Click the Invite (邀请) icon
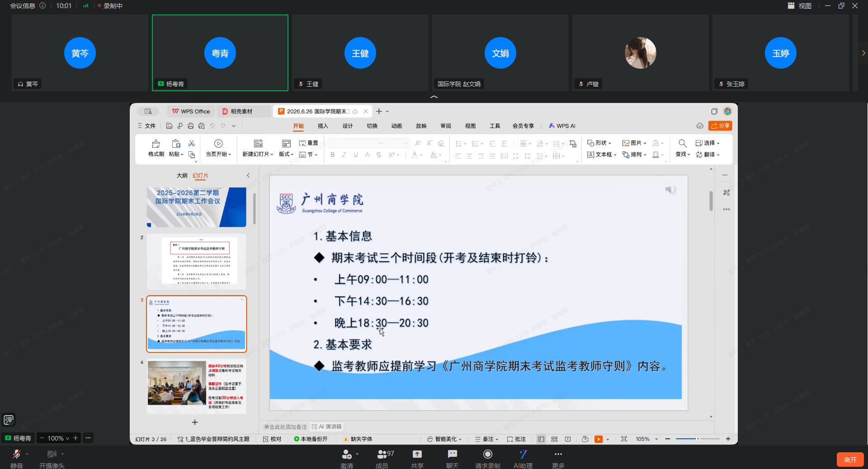The width and height of the screenshot is (868, 469). (x=347, y=454)
